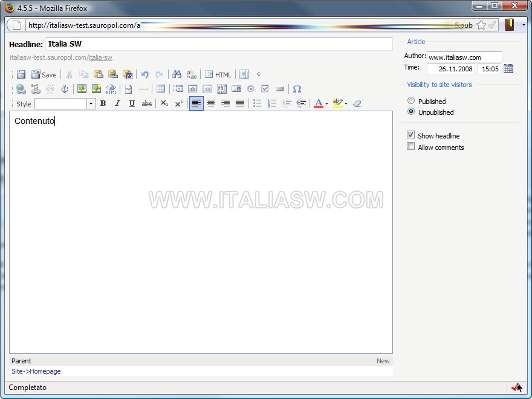The height and width of the screenshot is (399, 532).
Task: Click the eraser remove format icon
Action: (x=357, y=103)
